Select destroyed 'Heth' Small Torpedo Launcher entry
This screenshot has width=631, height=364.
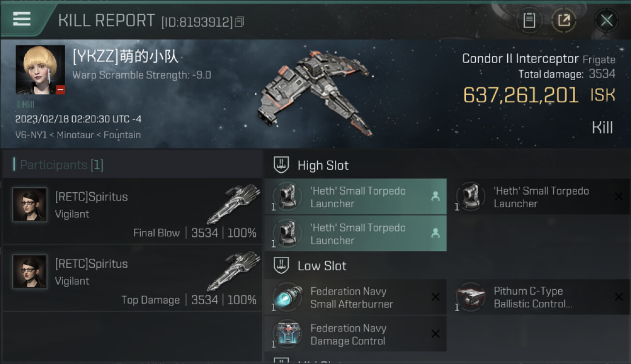click(539, 197)
